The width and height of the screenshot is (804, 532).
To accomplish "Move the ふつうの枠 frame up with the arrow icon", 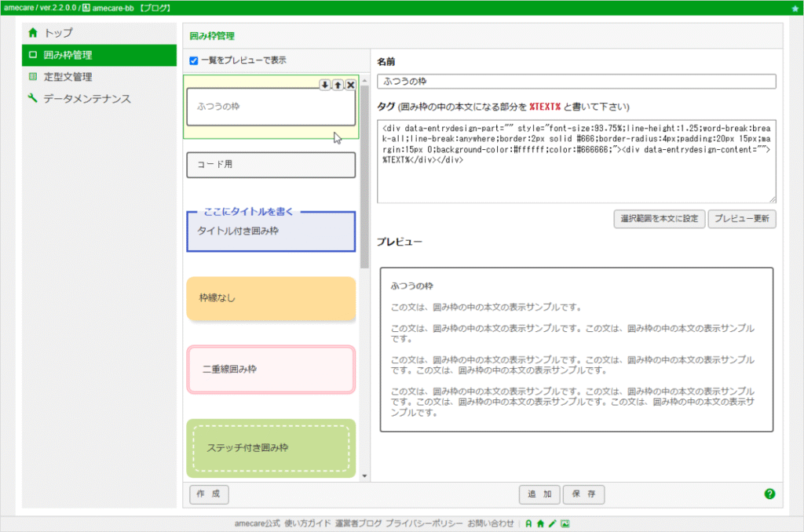I will (338, 85).
